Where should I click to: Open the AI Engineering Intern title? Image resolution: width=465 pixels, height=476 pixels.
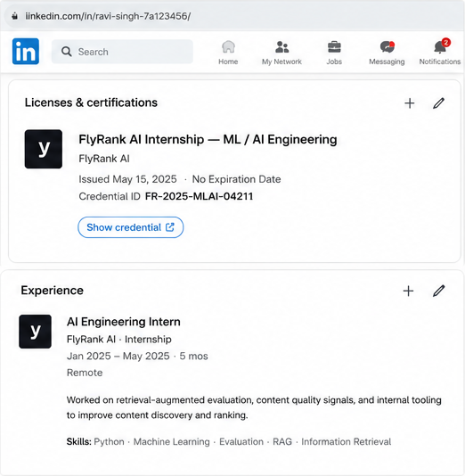tap(124, 322)
